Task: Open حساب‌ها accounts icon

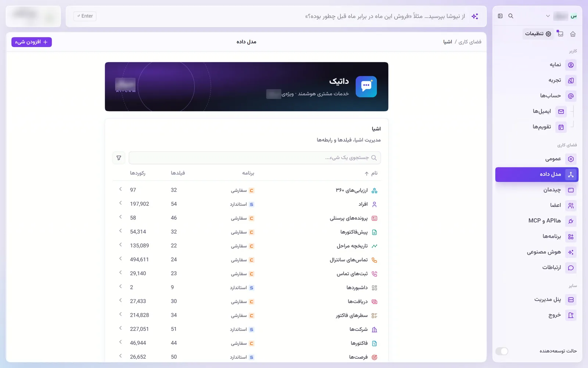Action: [571, 96]
